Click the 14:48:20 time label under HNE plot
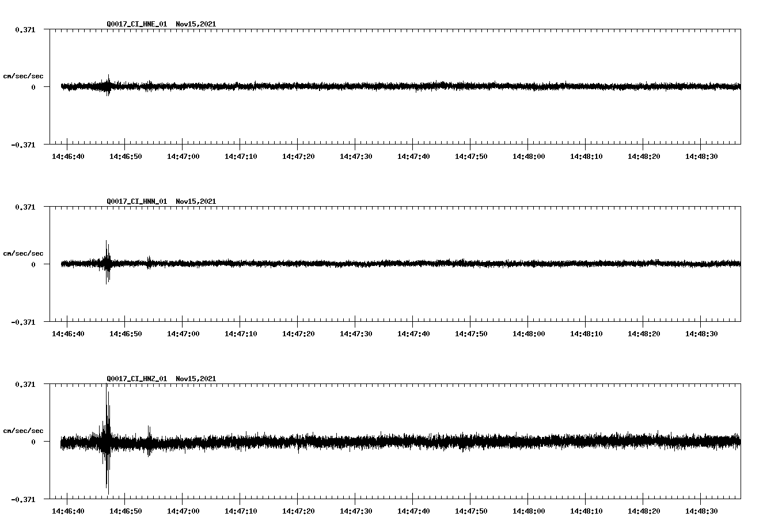Image resolution: width=782 pixels, height=532 pixels. pos(644,157)
